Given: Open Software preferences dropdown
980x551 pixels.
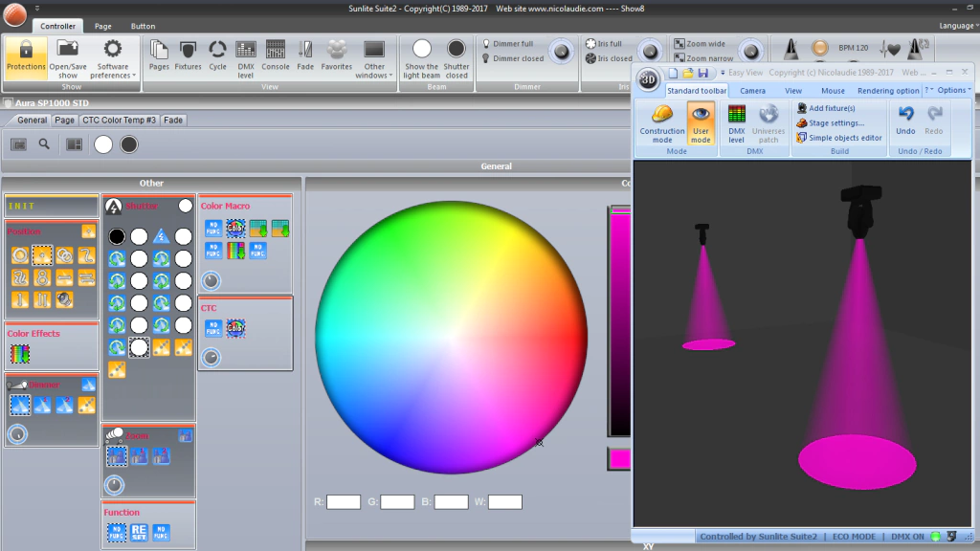Looking at the screenshot, I should 113,57.
